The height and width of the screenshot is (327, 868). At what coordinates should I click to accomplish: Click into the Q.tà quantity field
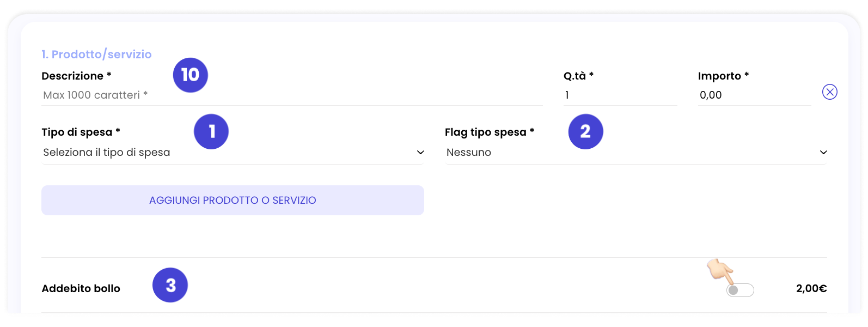[620, 95]
